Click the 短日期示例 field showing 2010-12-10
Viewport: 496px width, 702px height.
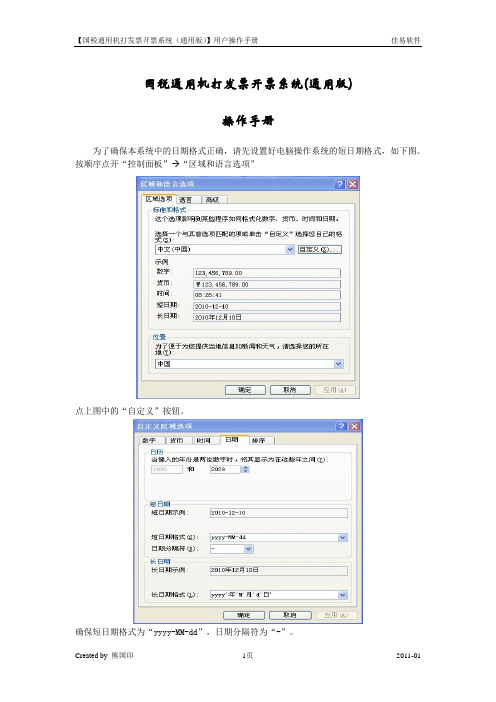(278, 513)
